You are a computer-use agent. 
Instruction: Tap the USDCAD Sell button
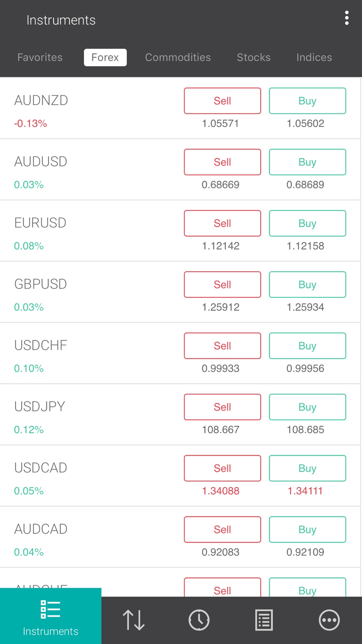222,468
